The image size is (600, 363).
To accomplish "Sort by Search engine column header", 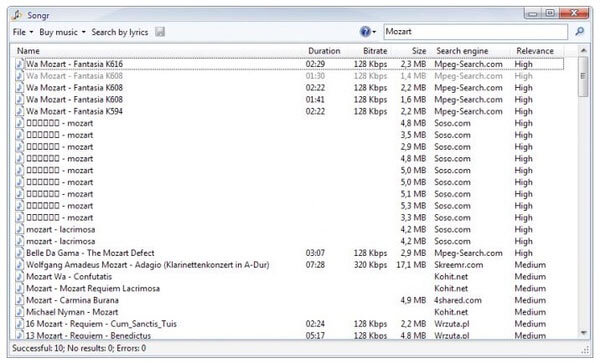I will click(x=462, y=51).
